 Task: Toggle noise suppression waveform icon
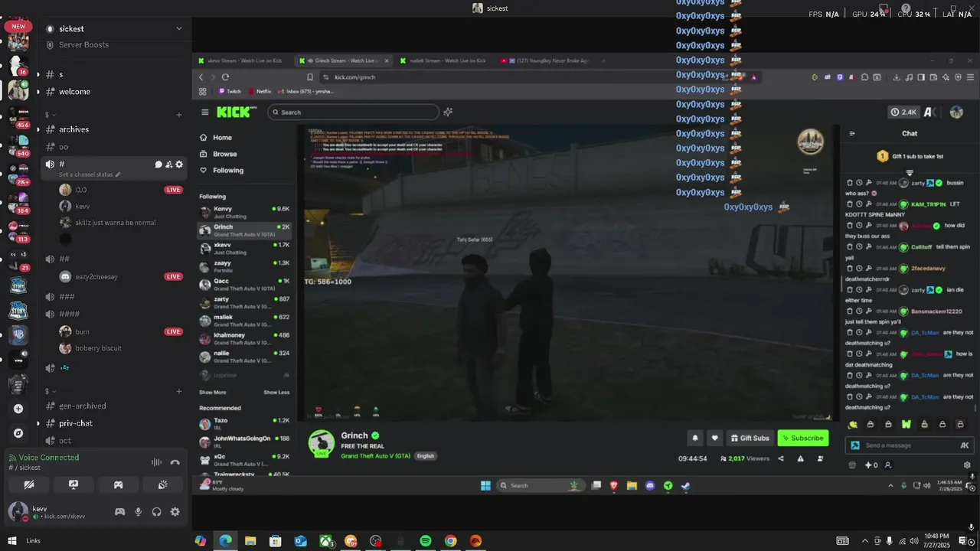(156, 462)
